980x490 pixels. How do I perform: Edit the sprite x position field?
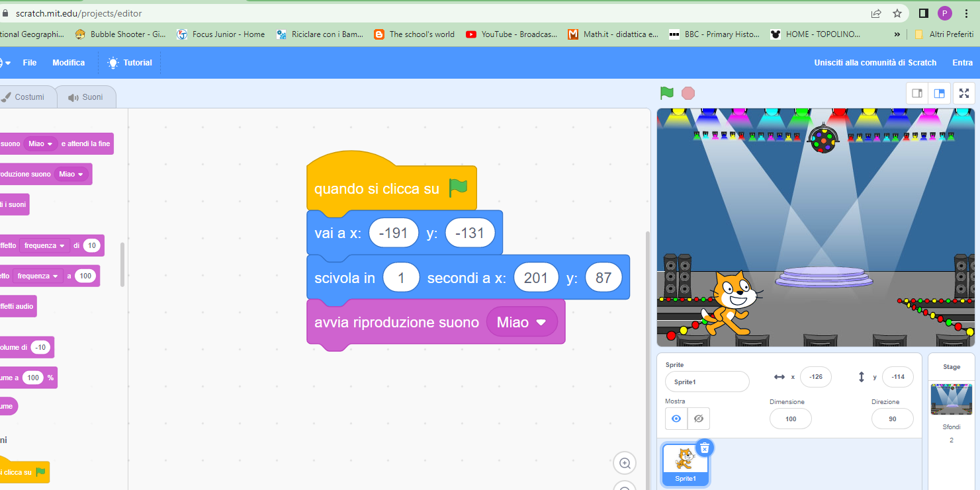(x=816, y=377)
